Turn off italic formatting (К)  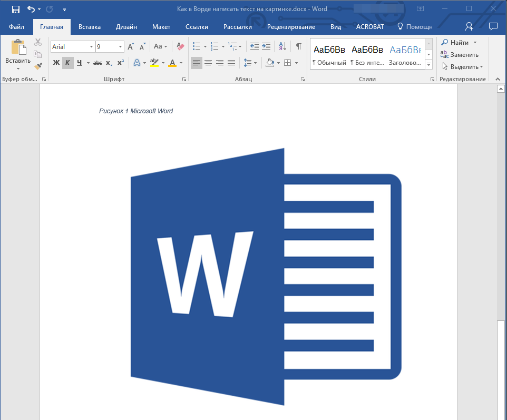coord(67,63)
